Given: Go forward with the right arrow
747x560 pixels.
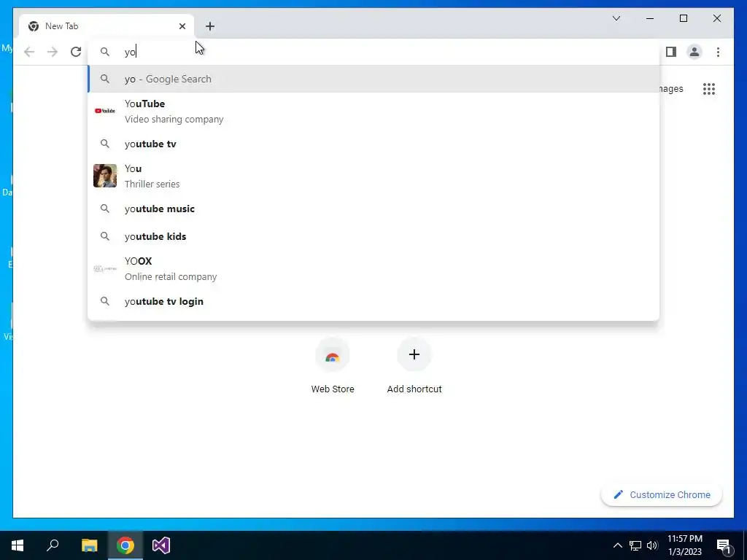Looking at the screenshot, I should 53,52.
